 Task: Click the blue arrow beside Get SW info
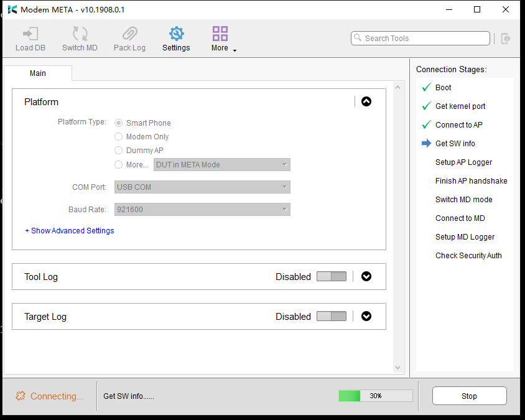427,143
